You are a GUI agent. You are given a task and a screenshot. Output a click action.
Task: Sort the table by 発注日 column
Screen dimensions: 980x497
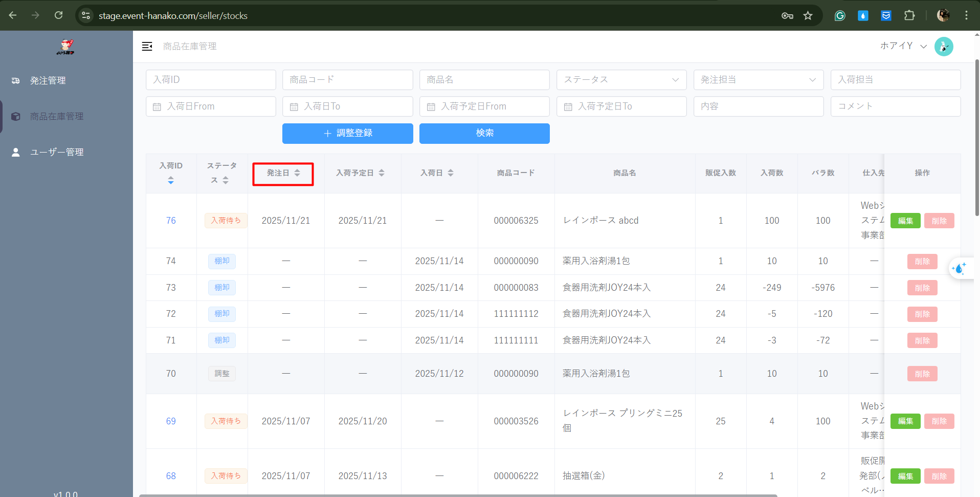[297, 173]
